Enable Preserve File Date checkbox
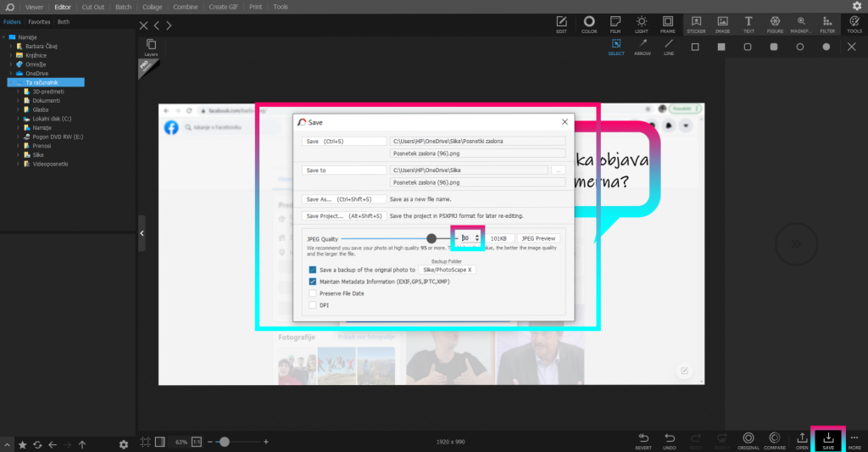The height and width of the screenshot is (452, 868). 313,293
